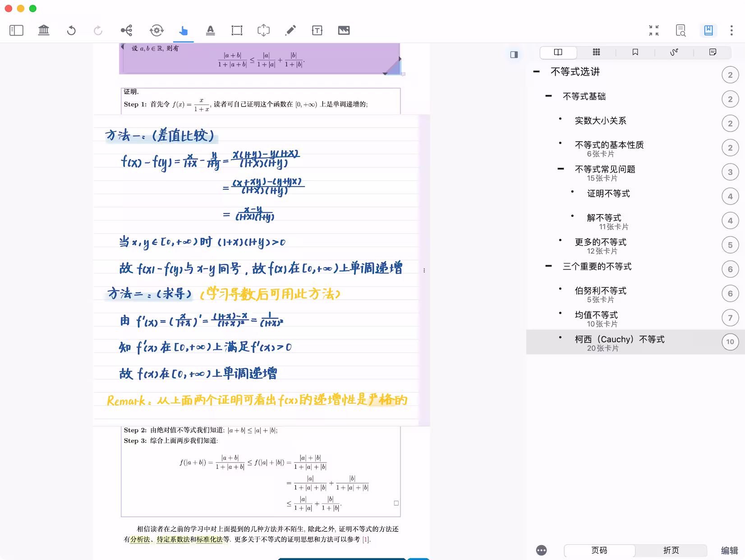
Task: Jump to page 5 badge
Action: pos(730,245)
